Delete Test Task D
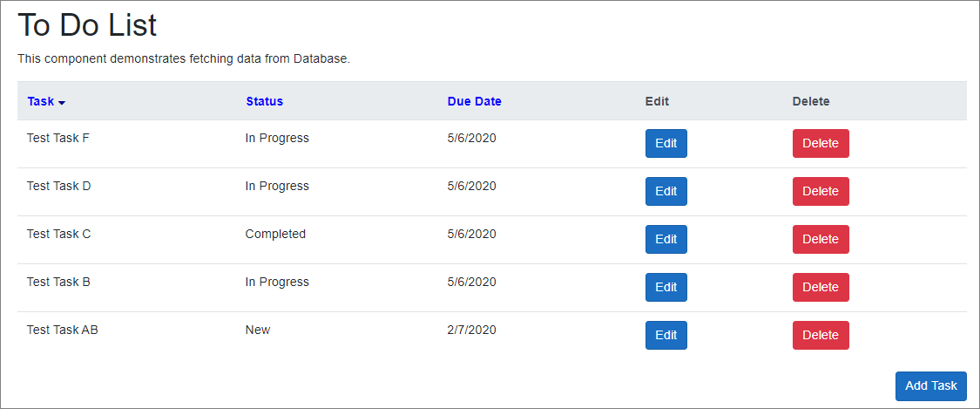The image size is (980, 409). pyautogui.click(x=820, y=192)
